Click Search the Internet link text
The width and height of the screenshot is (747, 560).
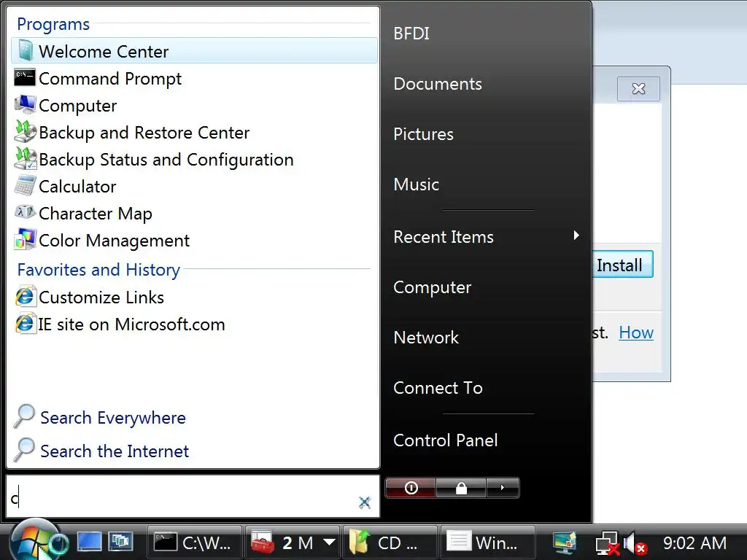click(x=115, y=451)
